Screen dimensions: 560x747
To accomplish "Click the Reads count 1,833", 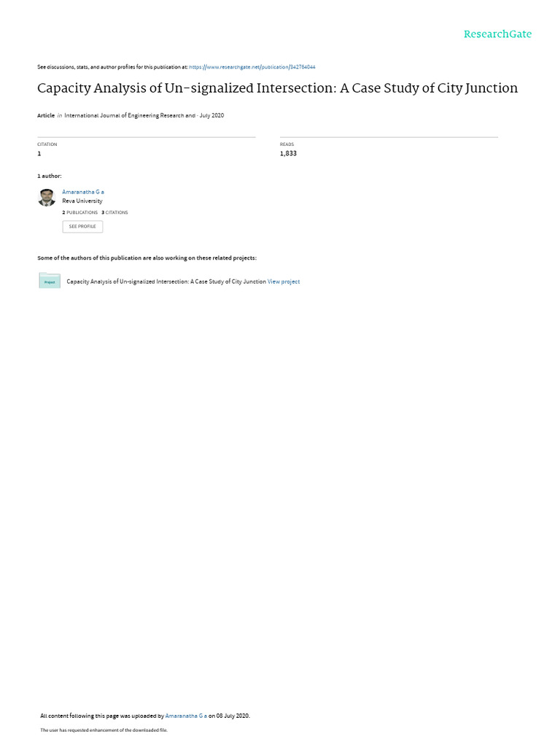I will (288, 153).
